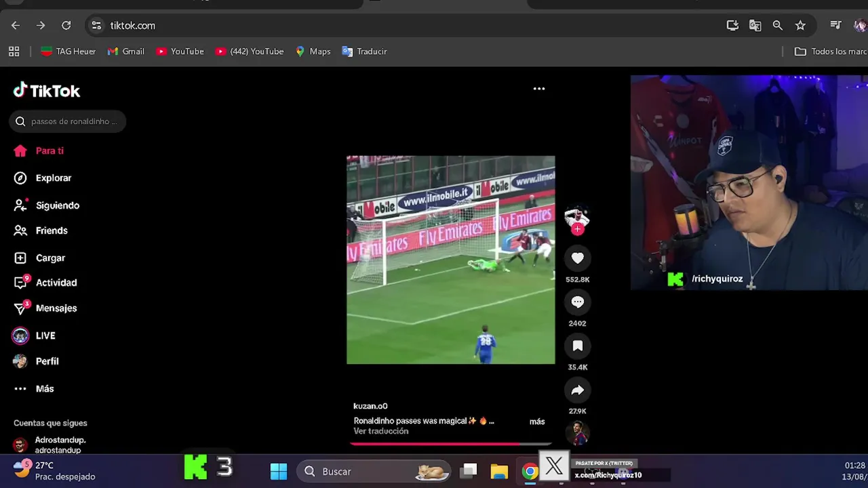Image resolution: width=868 pixels, height=488 pixels.
Task: Open the three-dot video options menu
Action: pyautogui.click(x=539, y=89)
